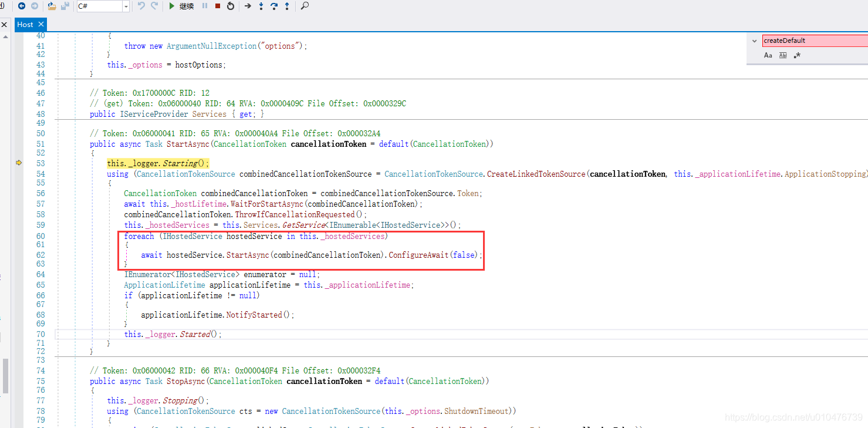Stop debugging with the red square

pos(218,6)
